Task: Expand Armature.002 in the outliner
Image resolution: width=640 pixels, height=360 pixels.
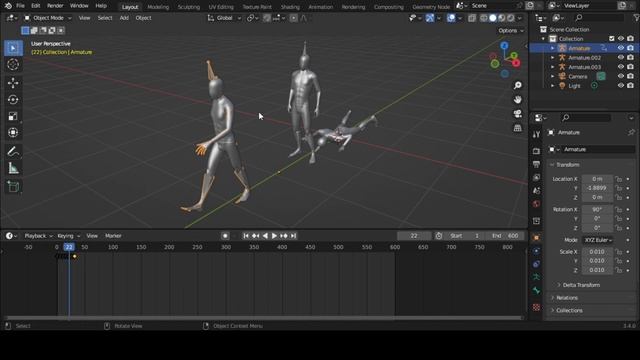Action: tap(553, 58)
